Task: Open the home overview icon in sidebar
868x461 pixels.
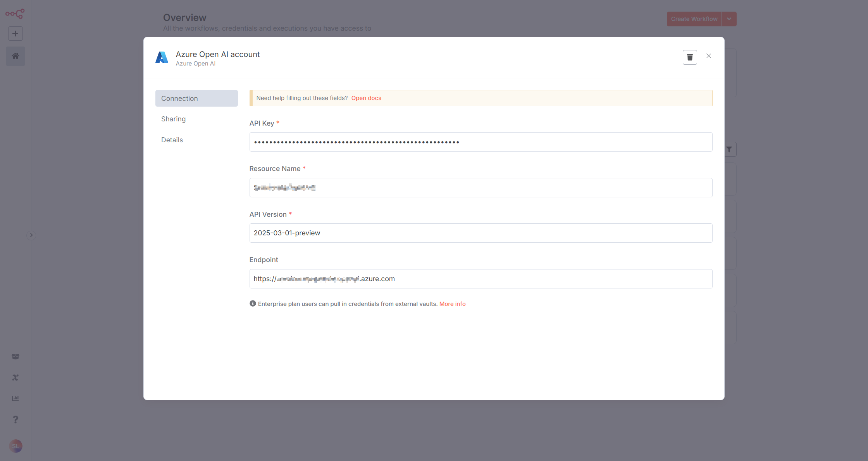Action: pos(15,56)
